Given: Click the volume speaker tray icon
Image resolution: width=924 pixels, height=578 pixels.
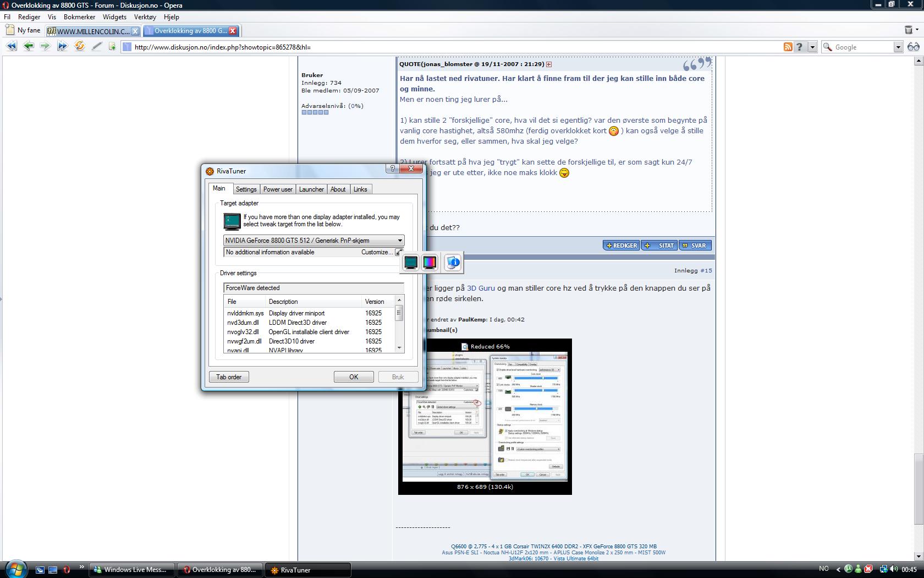Looking at the screenshot, I should 893,569.
